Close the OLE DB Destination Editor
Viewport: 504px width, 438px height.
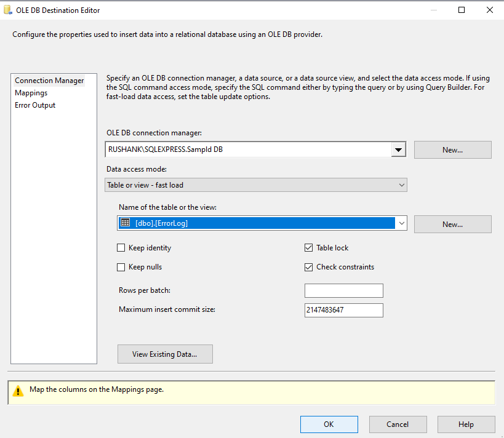[489, 10]
